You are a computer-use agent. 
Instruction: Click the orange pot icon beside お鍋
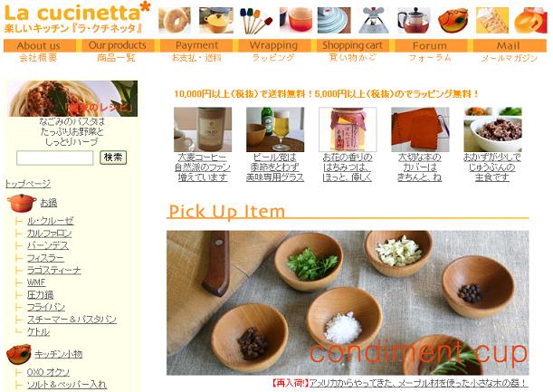pos(22,203)
